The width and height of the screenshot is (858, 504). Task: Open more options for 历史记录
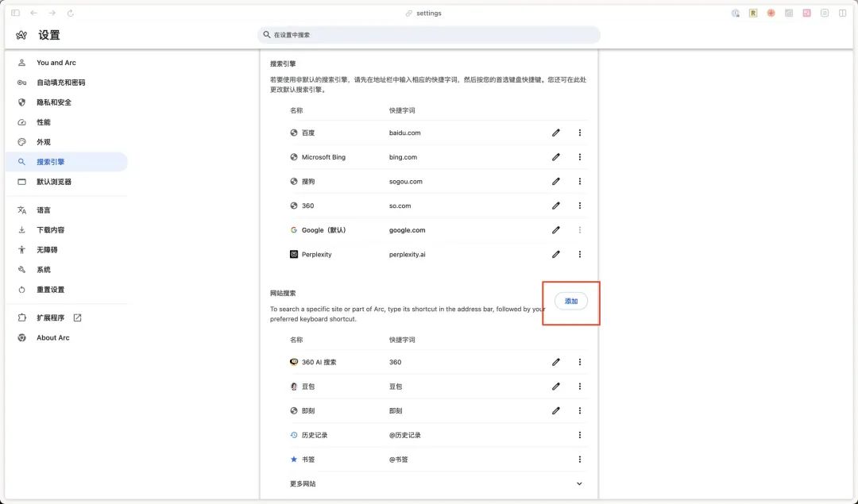[x=580, y=435]
